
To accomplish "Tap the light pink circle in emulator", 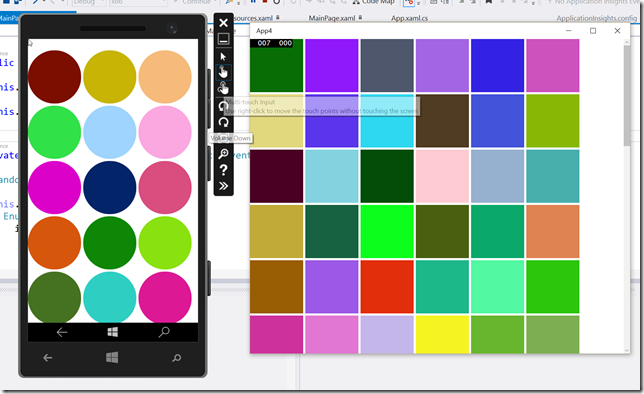I will pyautogui.click(x=165, y=132).
